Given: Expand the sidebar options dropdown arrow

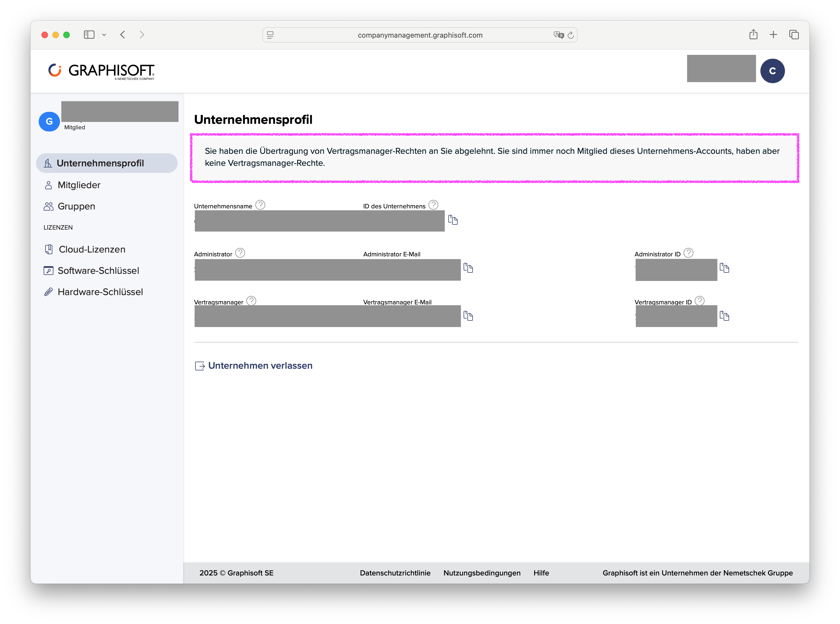Looking at the screenshot, I should (104, 35).
